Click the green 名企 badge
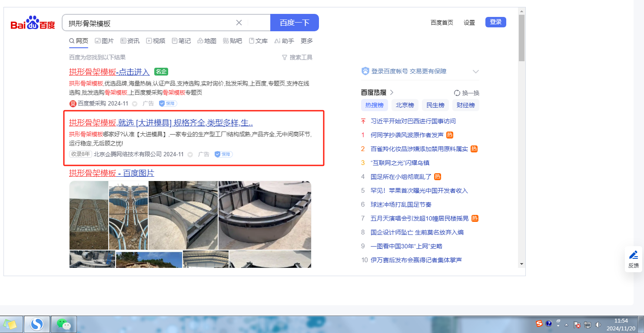Viewport: 644px width, 333px height. coord(161,72)
